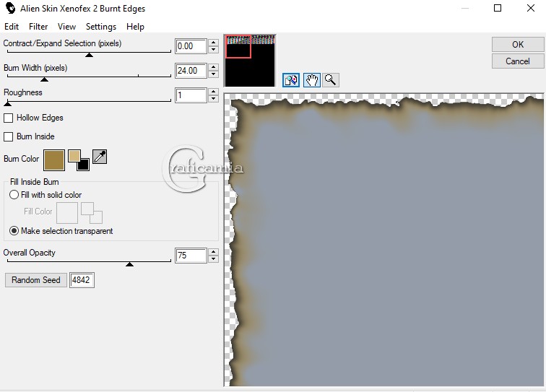Screen dimensions: 546x392
Task: Open the brown Burn Color swatch
Action: (54, 160)
